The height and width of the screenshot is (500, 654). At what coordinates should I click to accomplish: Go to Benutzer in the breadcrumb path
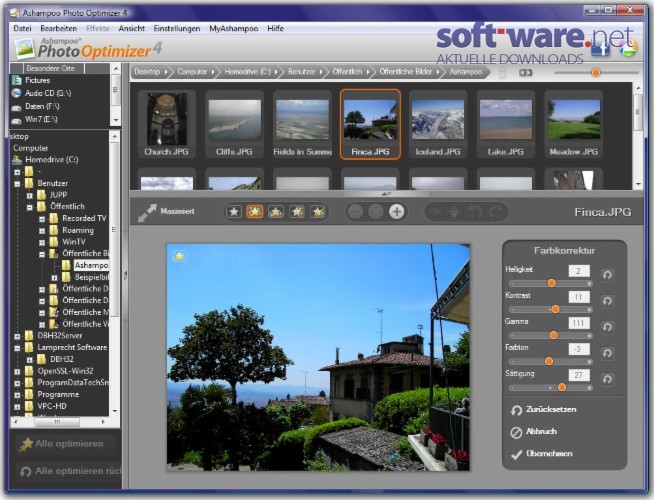301,72
